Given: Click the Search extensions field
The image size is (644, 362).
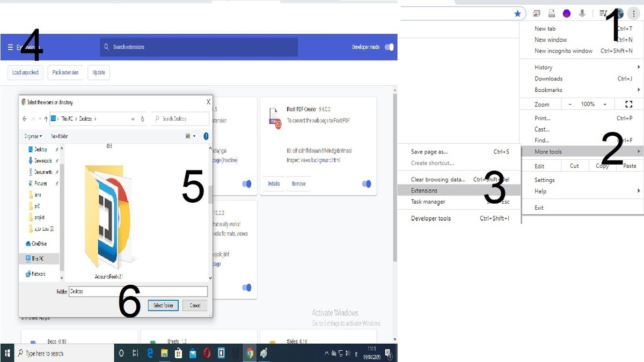Looking at the screenshot, I should (x=199, y=47).
